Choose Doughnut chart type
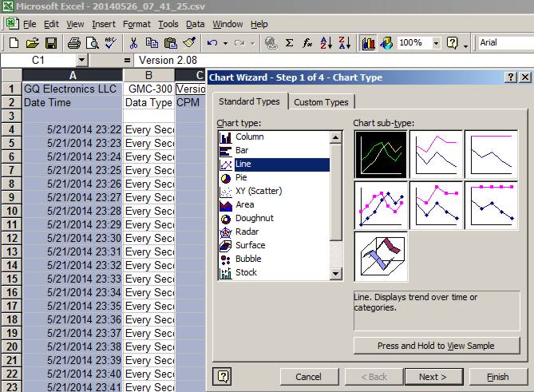 (275, 218)
